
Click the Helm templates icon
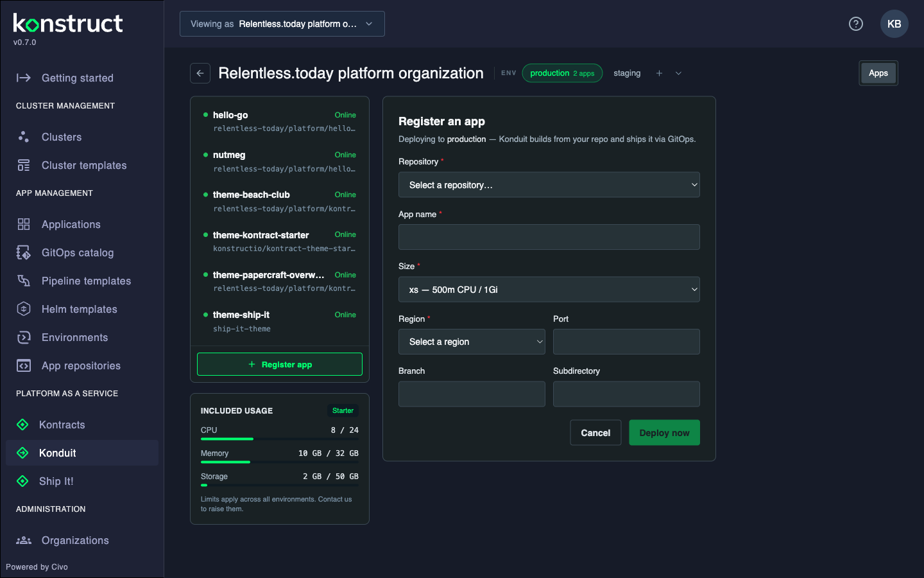pos(24,309)
